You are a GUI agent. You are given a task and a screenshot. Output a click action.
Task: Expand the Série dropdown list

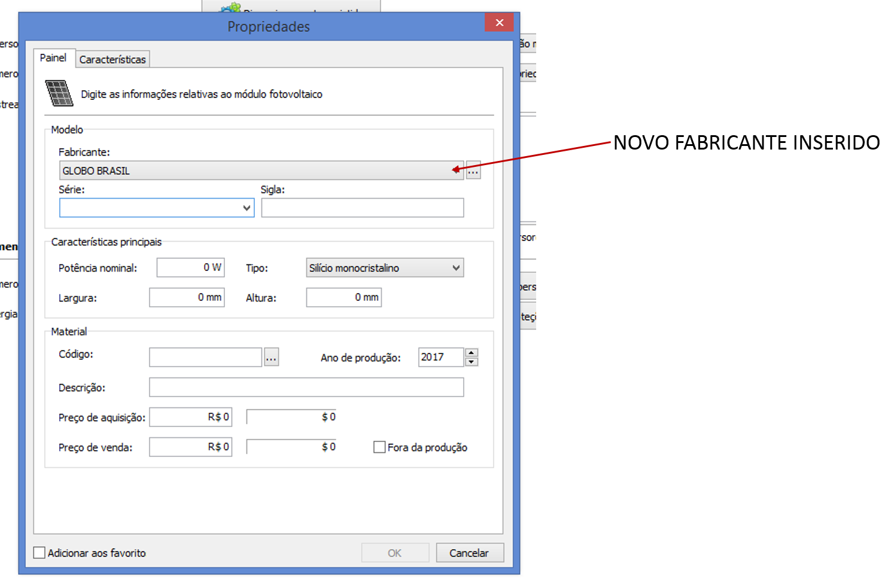(246, 208)
